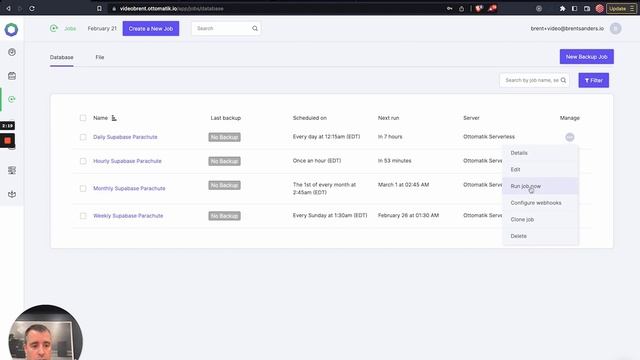Switch to the File tab
Viewport: 640px width, 360px height.
(100, 58)
